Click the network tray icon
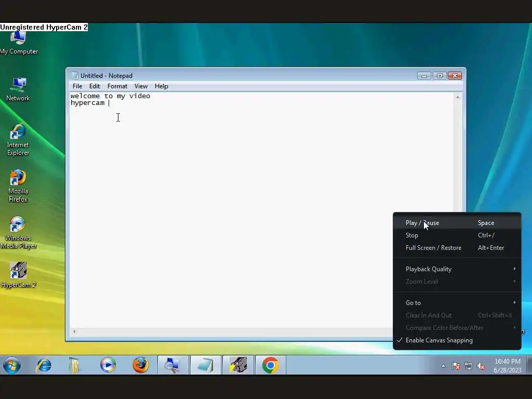The height and width of the screenshot is (399, 532). pyautogui.click(x=469, y=366)
